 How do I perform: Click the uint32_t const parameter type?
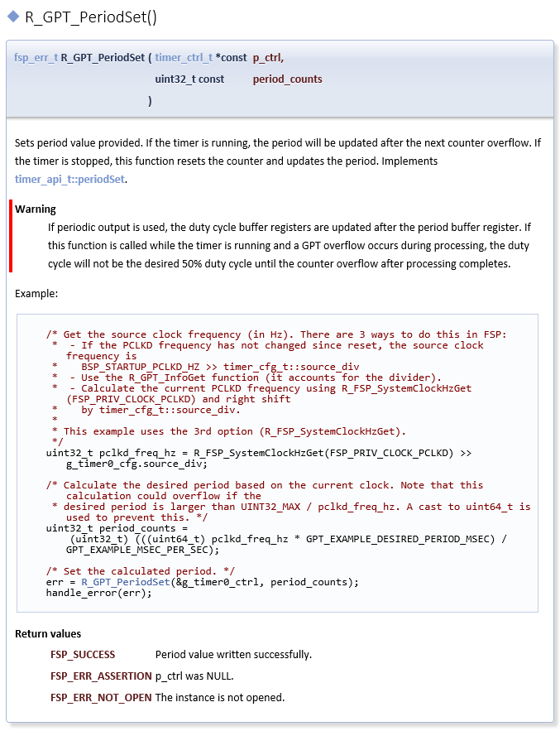tap(189, 79)
